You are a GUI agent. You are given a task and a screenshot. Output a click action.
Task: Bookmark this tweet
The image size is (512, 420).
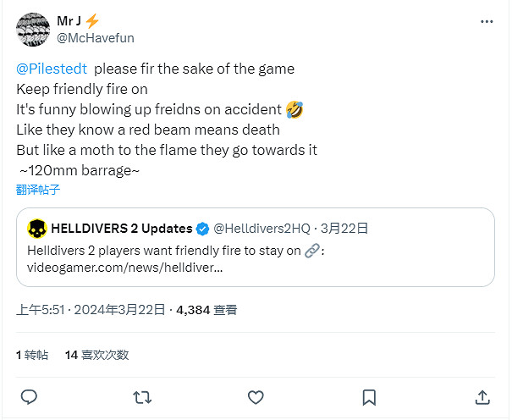[x=369, y=396]
